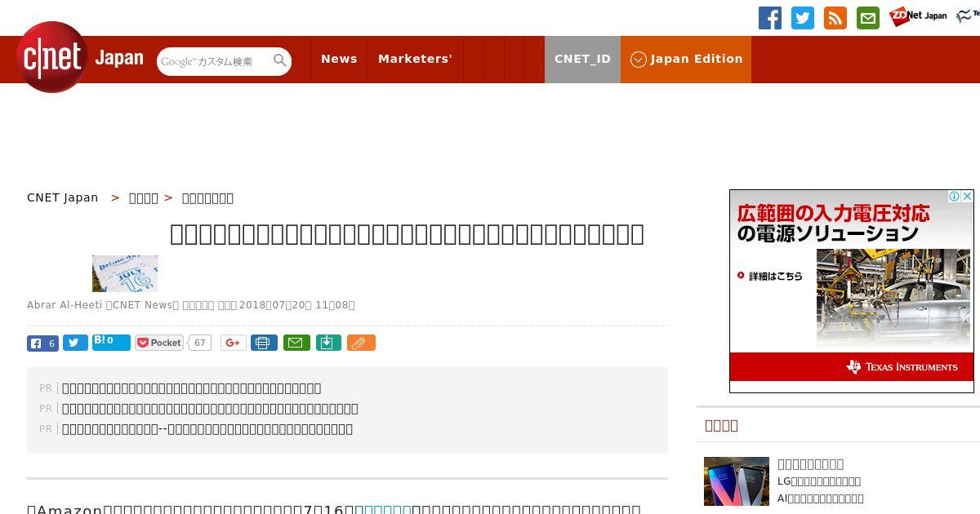Open the Texas Instruments advertisement banner

pyautogui.click(x=852, y=291)
